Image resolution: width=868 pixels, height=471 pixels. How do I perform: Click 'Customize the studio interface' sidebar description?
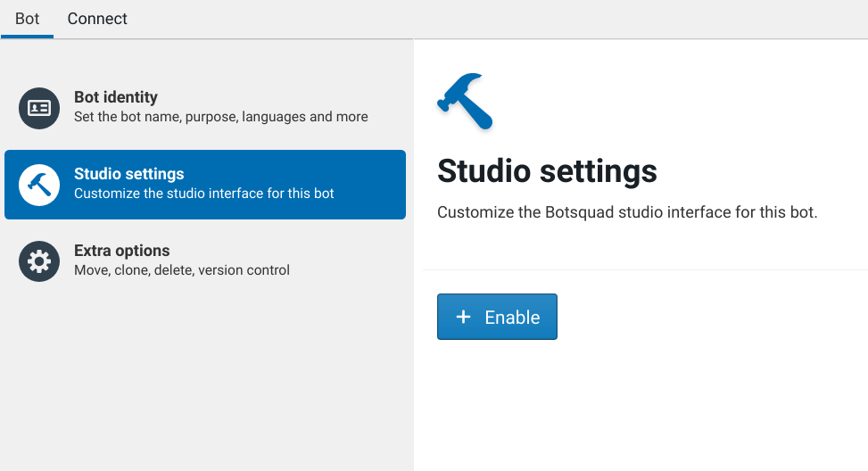point(203,194)
